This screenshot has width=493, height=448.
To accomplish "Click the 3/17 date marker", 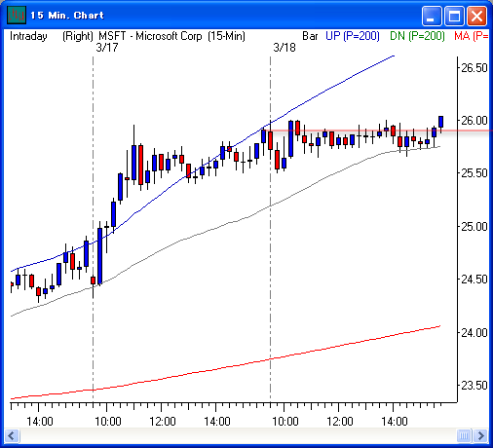I will [x=107, y=48].
